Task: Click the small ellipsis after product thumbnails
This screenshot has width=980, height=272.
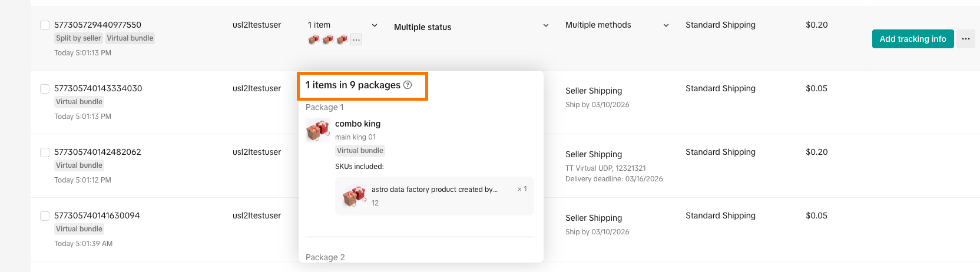Action: tap(356, 39)
